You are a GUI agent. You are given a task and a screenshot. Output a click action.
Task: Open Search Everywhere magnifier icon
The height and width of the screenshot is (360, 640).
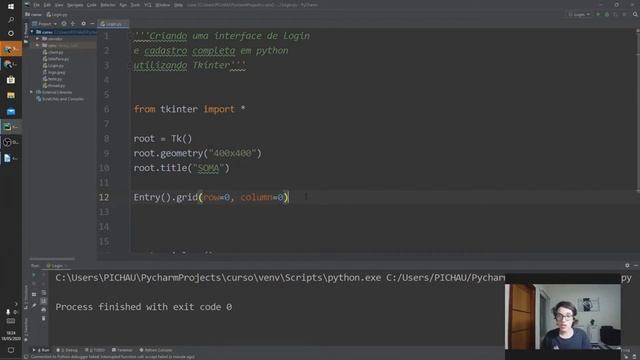point(635,14)
